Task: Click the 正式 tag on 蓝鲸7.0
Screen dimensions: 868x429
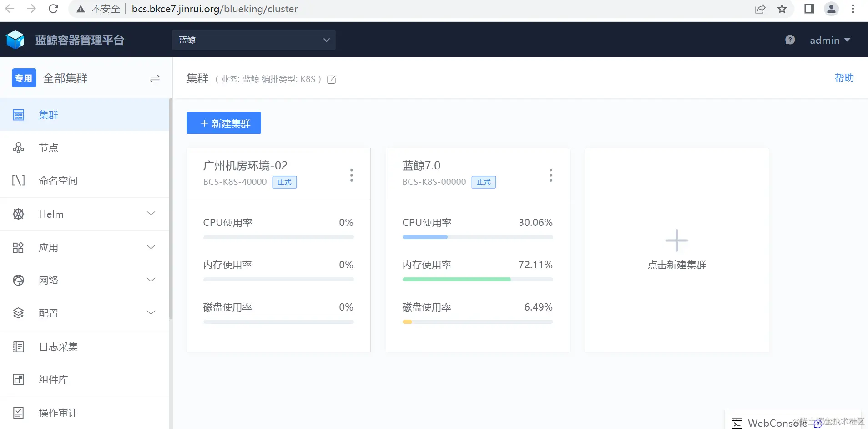Action: click(x=484, y=182)
